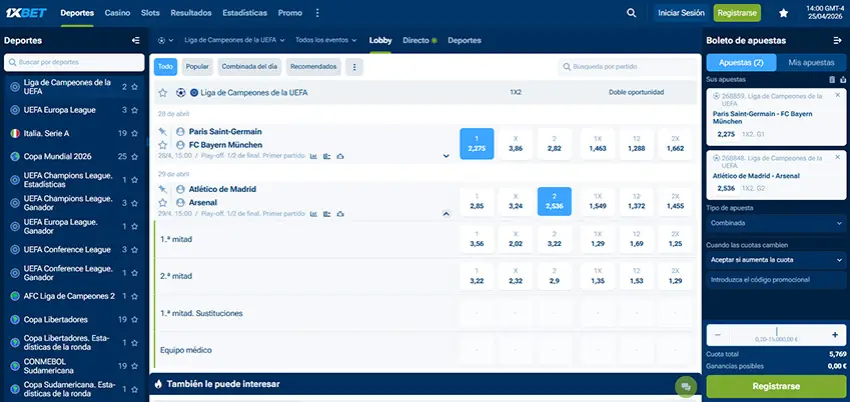850x402 pixels.
Task: Open statistics chart icon for Atlético match
Action: click(x=313, y=214)
